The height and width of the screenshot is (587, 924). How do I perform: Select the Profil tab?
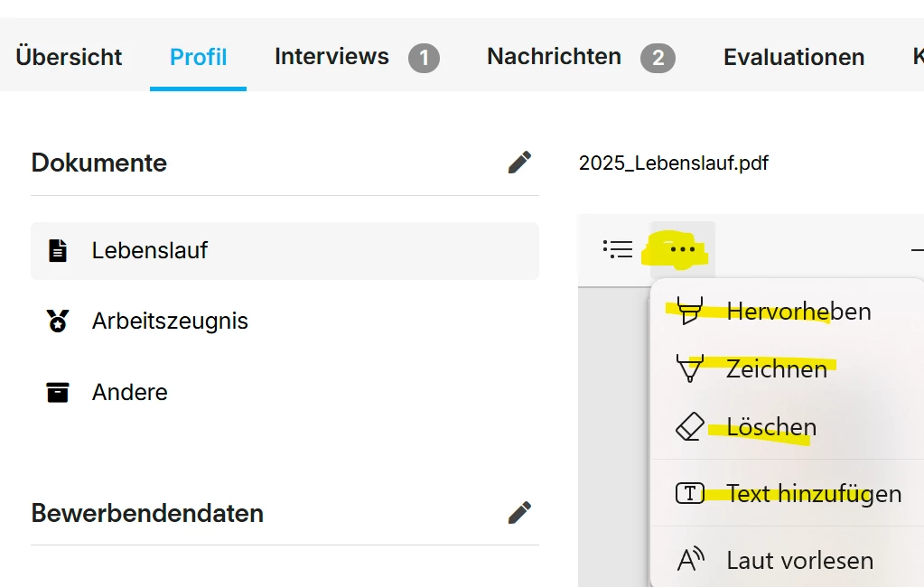coord(199,57)
